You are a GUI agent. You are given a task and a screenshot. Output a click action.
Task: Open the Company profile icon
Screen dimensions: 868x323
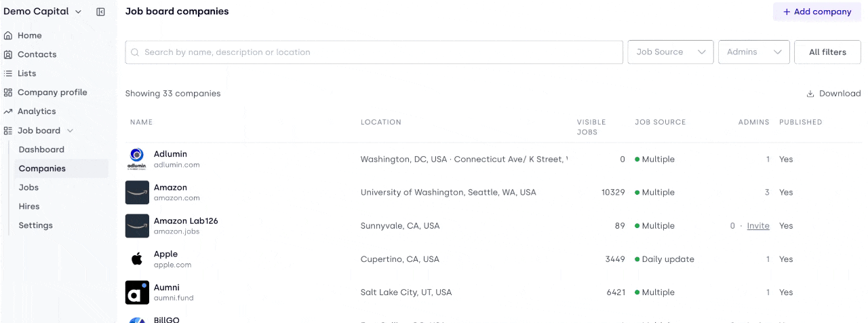pyautogui.click(x=8, y=92)
